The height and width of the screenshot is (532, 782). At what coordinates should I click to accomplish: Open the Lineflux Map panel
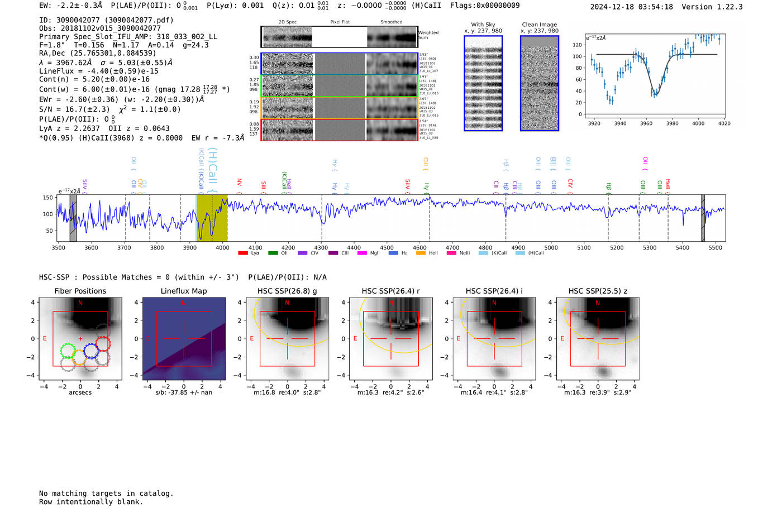(x=184, y=338)
